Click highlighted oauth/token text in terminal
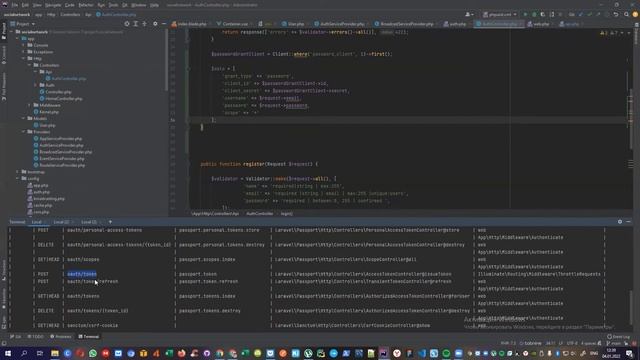This screenshot has width=640, height=360. (x=82, y=274)
